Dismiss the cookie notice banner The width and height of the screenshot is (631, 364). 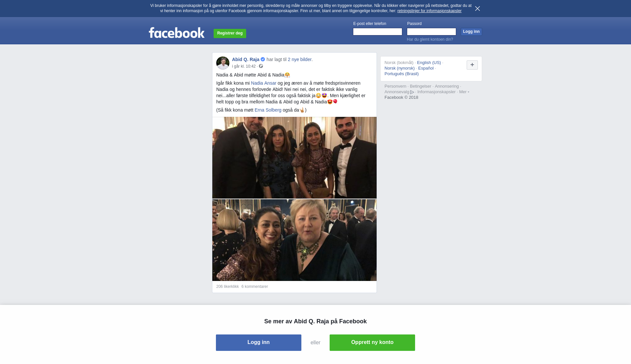(478, 9)
